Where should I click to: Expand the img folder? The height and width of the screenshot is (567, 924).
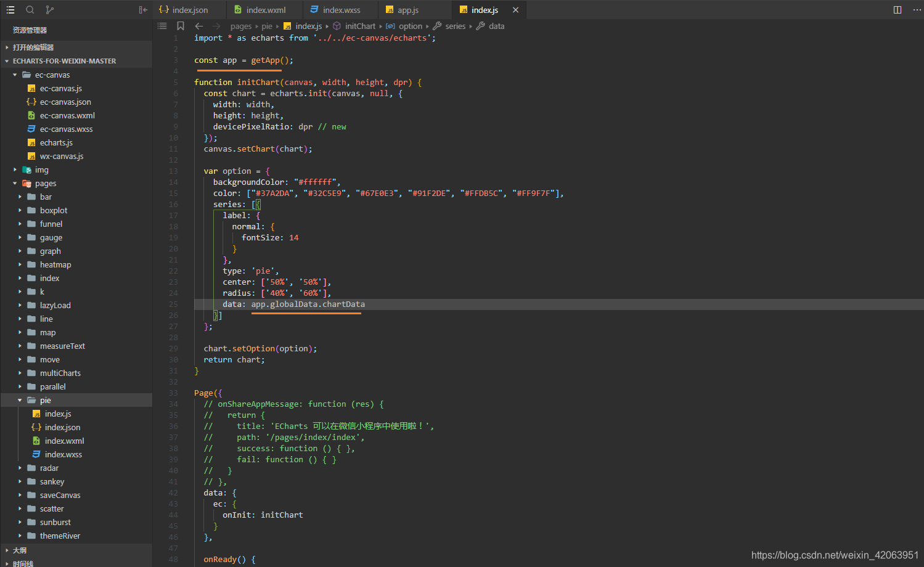76,169
